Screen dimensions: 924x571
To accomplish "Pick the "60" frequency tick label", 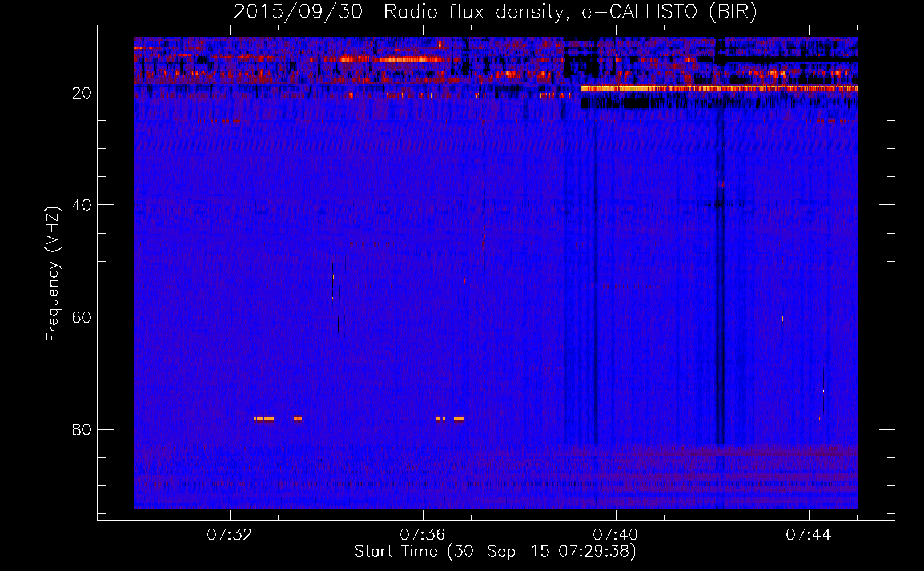I will [82, 317].
